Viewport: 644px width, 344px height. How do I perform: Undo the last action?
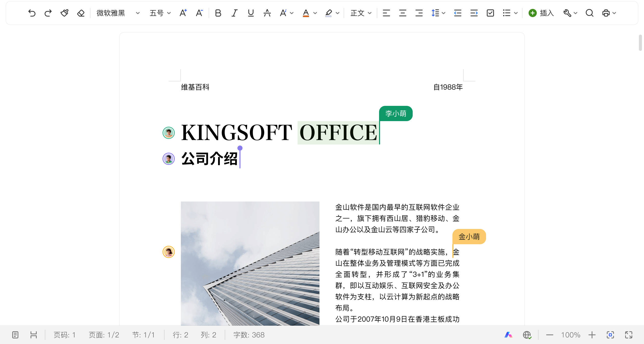[x=32, y=13]
